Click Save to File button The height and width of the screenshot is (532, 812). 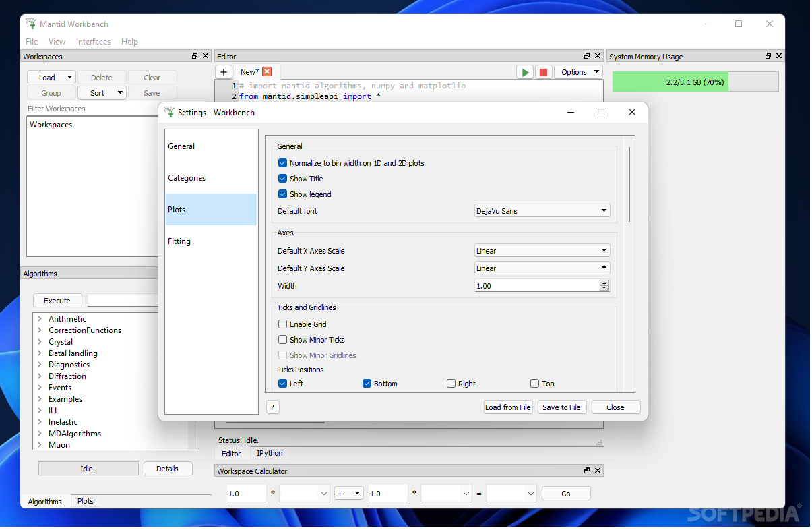pos(562,407)
